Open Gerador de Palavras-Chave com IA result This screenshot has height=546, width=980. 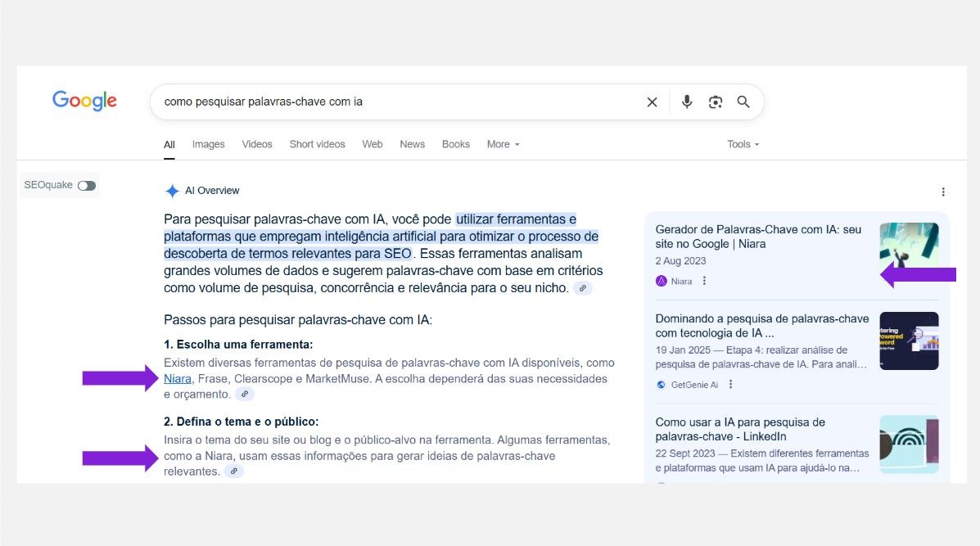click(758, 237)
